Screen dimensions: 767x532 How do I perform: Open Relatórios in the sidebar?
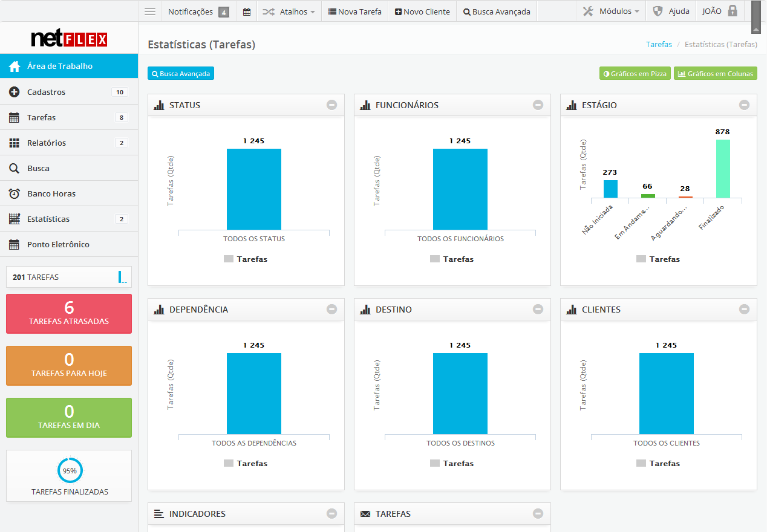pos(47,143)
